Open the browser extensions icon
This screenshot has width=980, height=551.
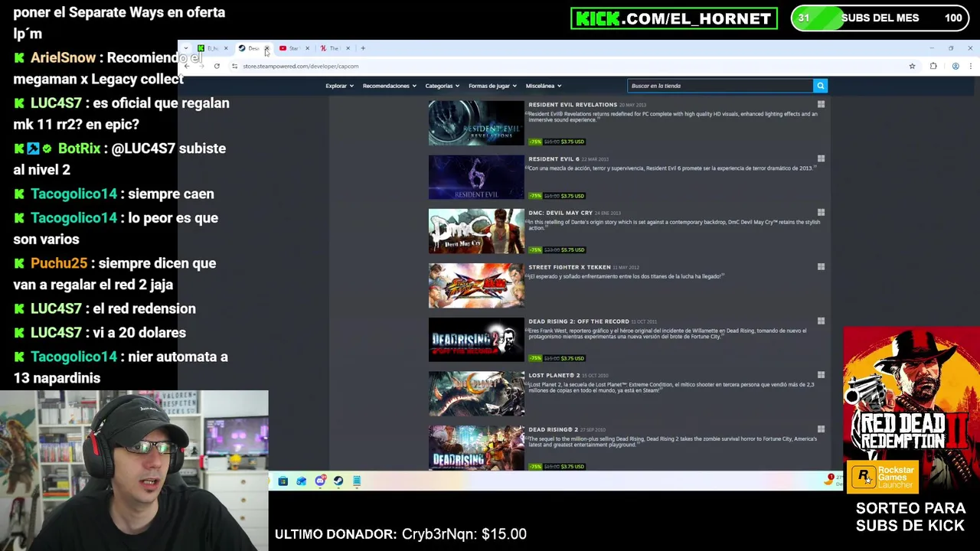coord(933,66)
